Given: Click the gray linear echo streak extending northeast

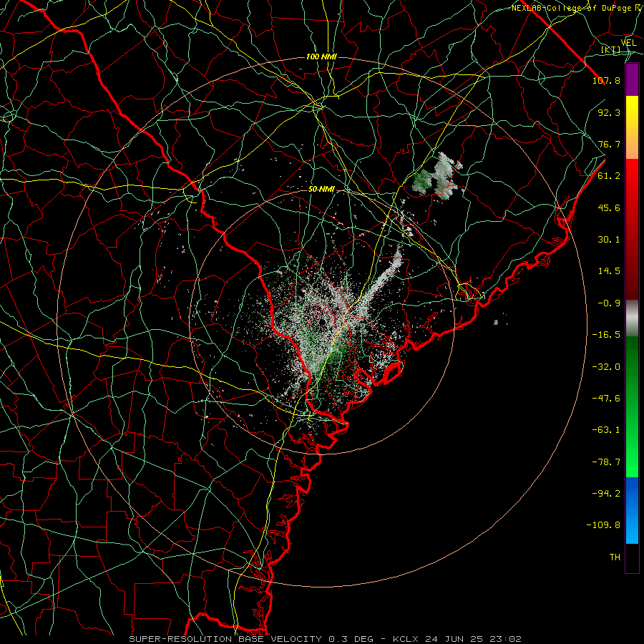Looking at the screenshot, I should click(380, 279).
